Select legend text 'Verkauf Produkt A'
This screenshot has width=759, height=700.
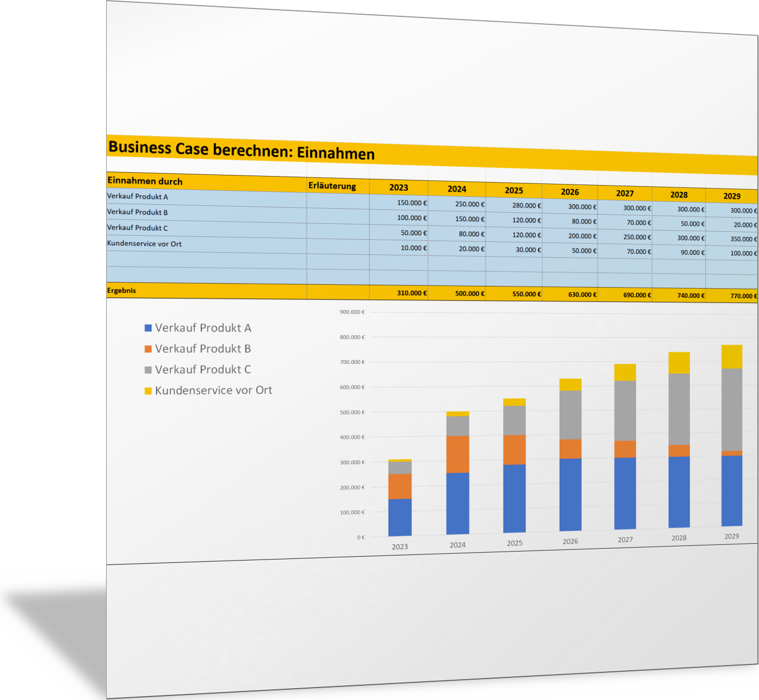203,328
